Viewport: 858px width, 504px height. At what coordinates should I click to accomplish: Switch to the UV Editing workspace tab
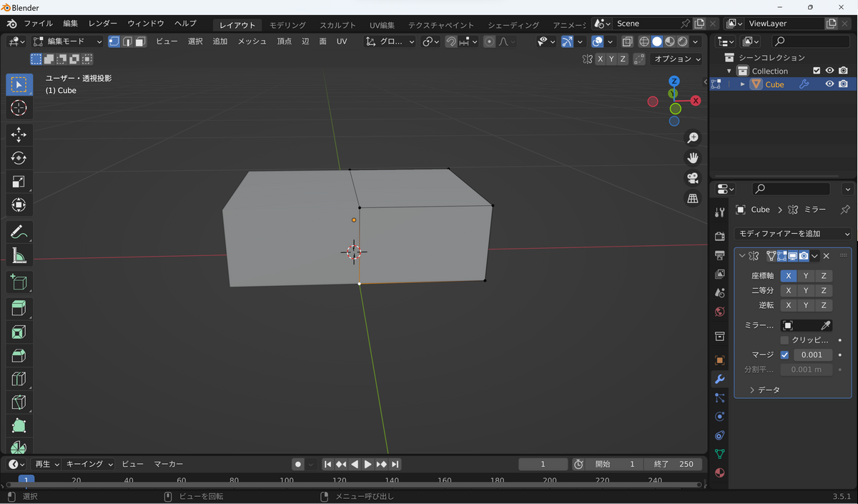pyautogui.click(x=382, y=25)
